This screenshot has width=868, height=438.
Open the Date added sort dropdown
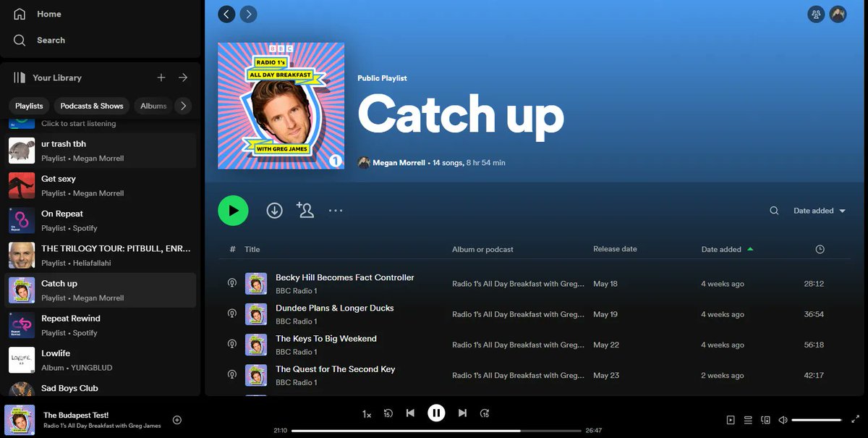click(820, 211)
